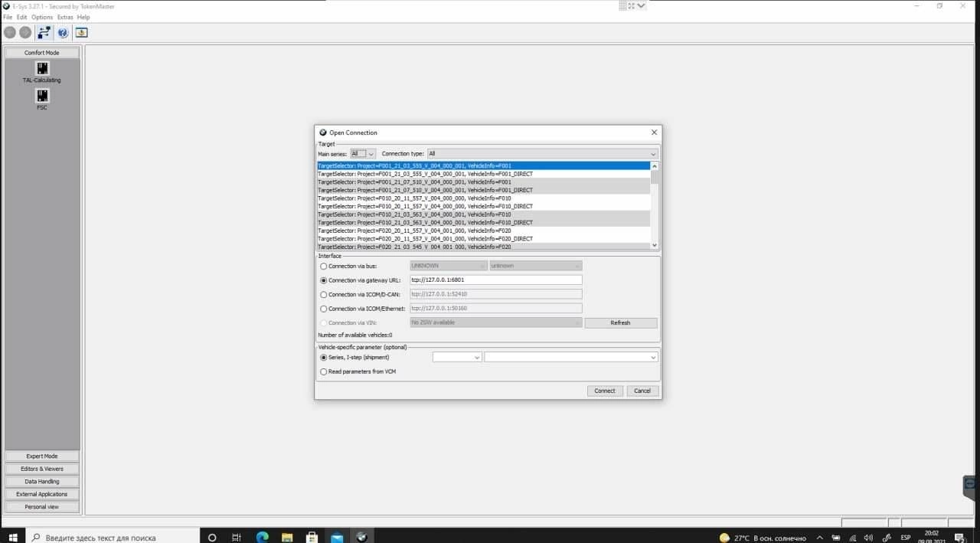980x543 pixels.
Task: Select target F010_21_03_563 with VehicleInfo=F010_DIRECT
Action: tap(484, 223)
